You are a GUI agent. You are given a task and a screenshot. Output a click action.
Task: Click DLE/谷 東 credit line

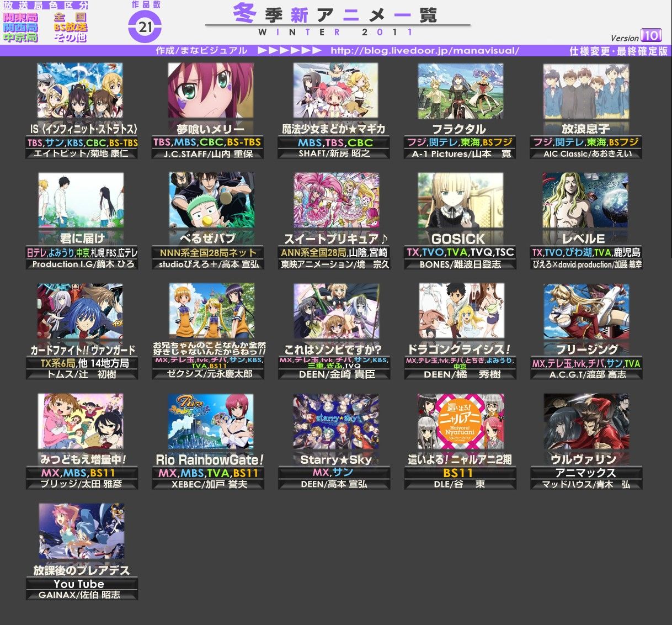coord(459,484)
